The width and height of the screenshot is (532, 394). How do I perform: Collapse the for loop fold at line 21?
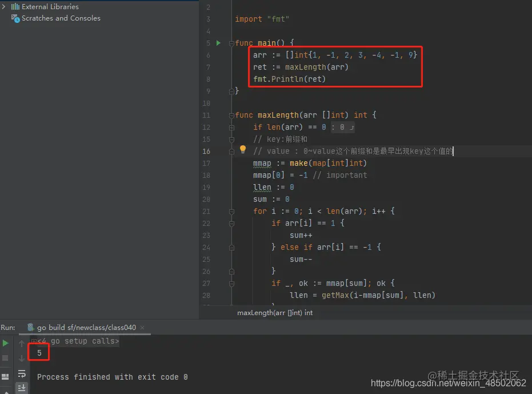pyautogui.click(x=231, y=212)
